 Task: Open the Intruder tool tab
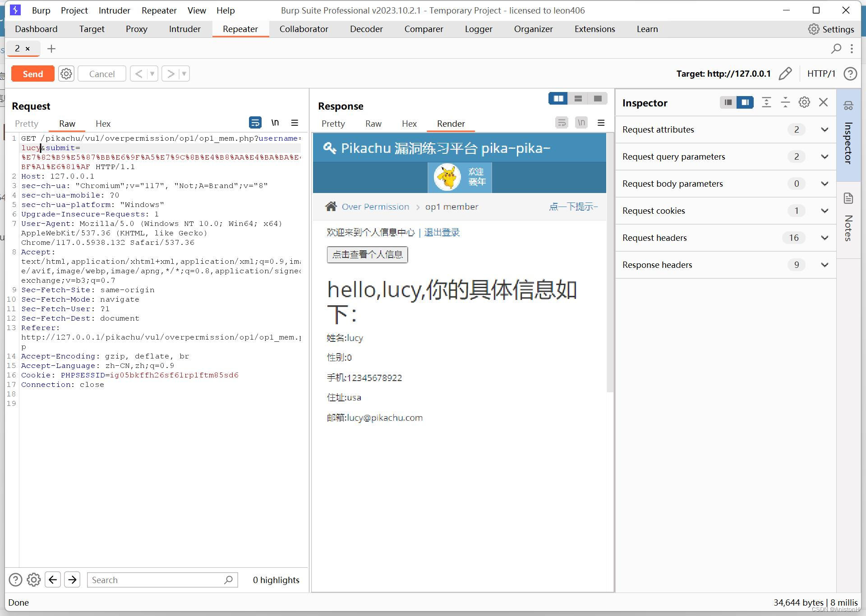185,29
